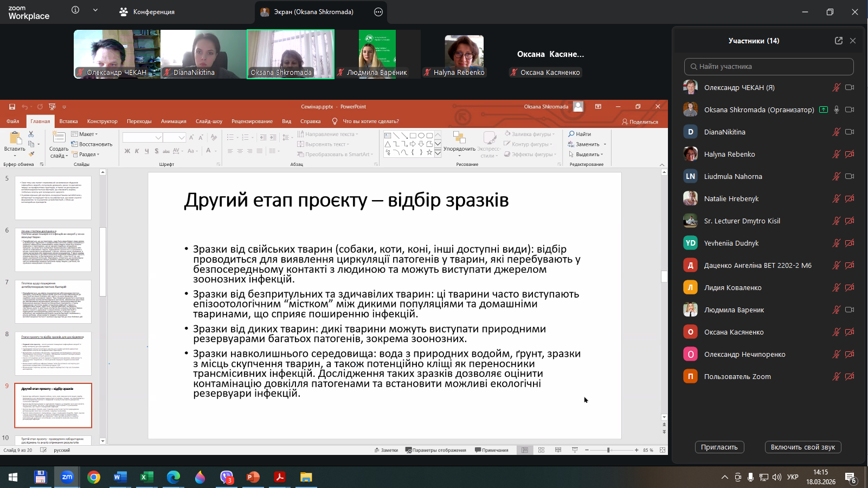Toggle muted mic for Олександр ЧЕКАН

pyautogui.click(x=837, y=87)
